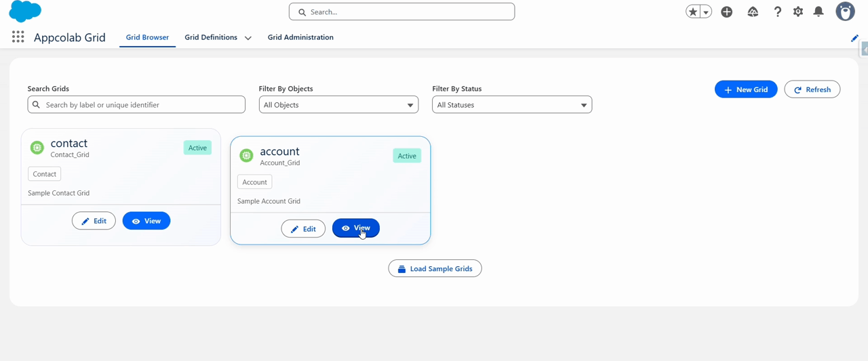Expand the Grid Definitions tab chevron

pyautogui.click(x=248, y=38)
